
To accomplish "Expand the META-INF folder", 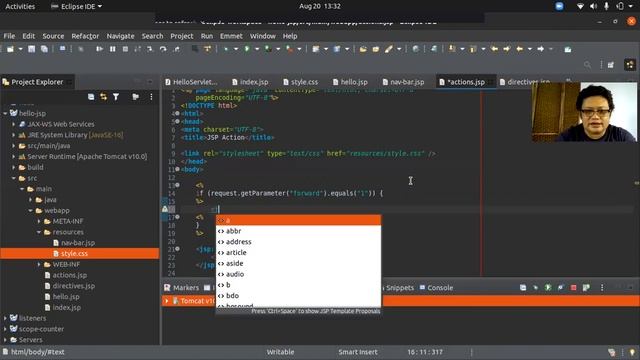I will tap(39, 221).
